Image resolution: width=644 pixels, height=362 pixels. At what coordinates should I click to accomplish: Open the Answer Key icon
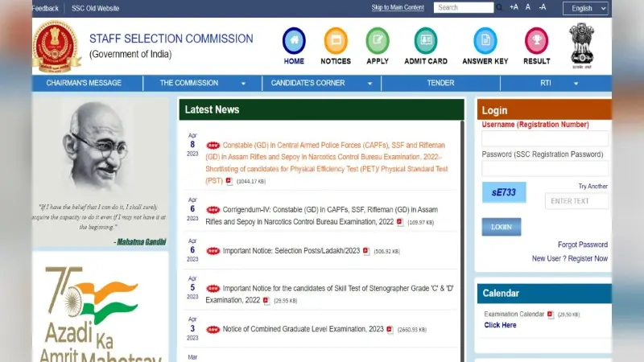(x=485, y=41)
